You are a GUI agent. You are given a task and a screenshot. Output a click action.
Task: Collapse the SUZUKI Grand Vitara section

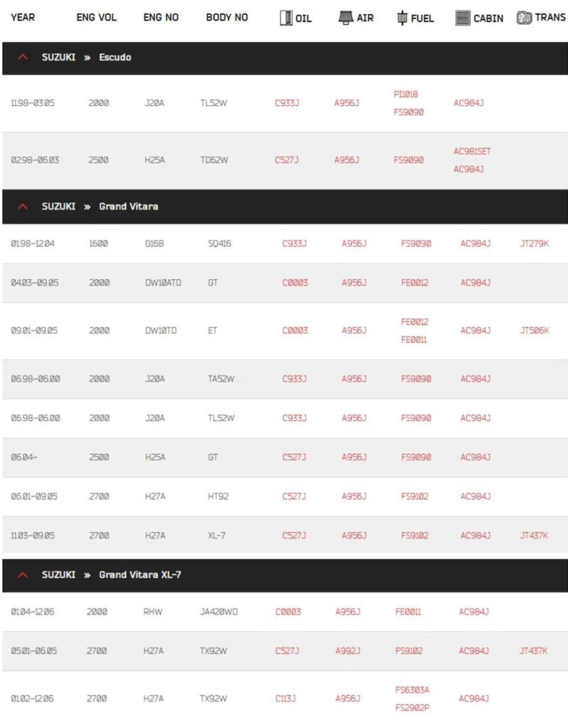(x=23, y=207)
